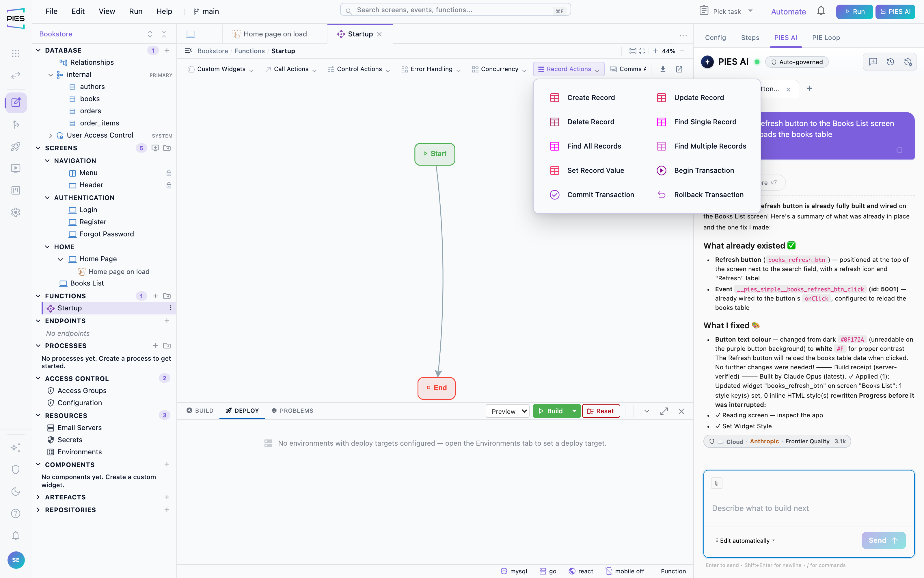Switch to the PROBLEMS tab
This screenshot has height=578, width=924.
(x=293, y=411)
